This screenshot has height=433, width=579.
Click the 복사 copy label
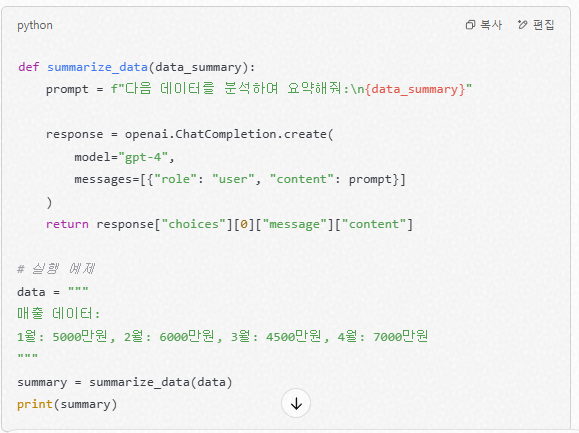click(x=491, y=25)
